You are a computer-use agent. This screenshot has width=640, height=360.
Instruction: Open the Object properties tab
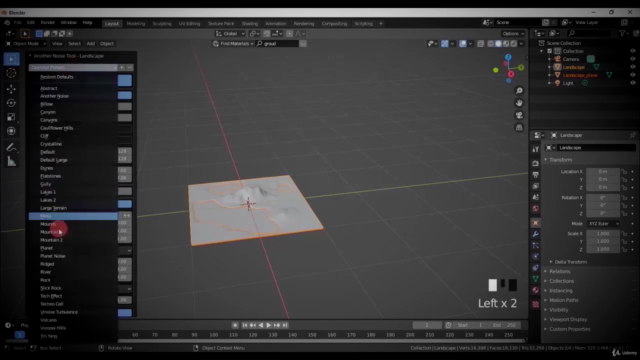tap(536, 223)
